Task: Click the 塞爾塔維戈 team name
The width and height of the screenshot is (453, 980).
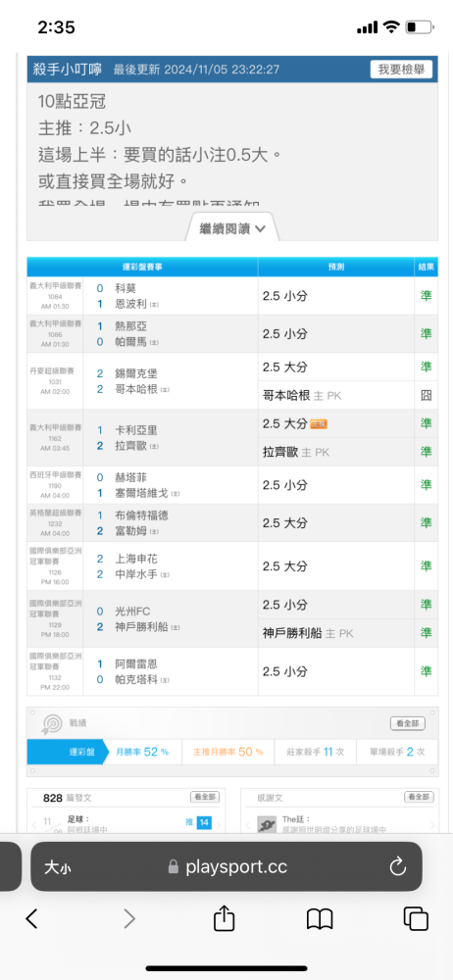Action: pyautogui.click(x=141, y=494)
